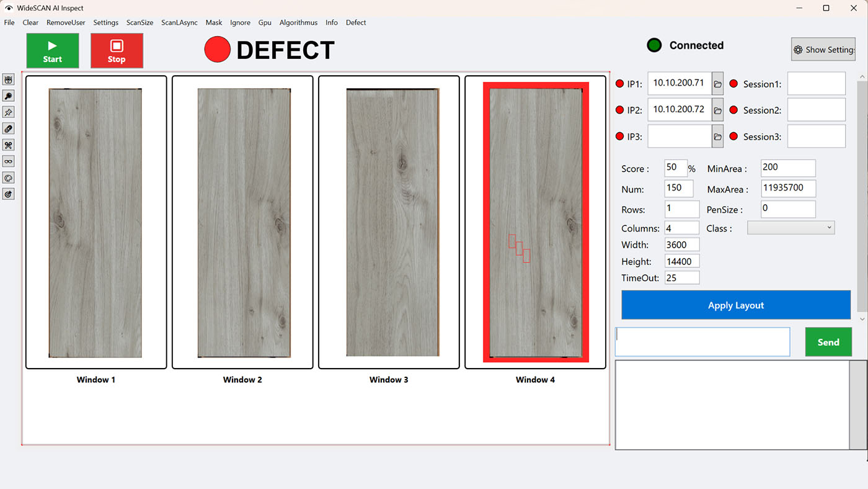Select the Window 1 wood scan image
The image size is (868, 489).
coord(95,223)
